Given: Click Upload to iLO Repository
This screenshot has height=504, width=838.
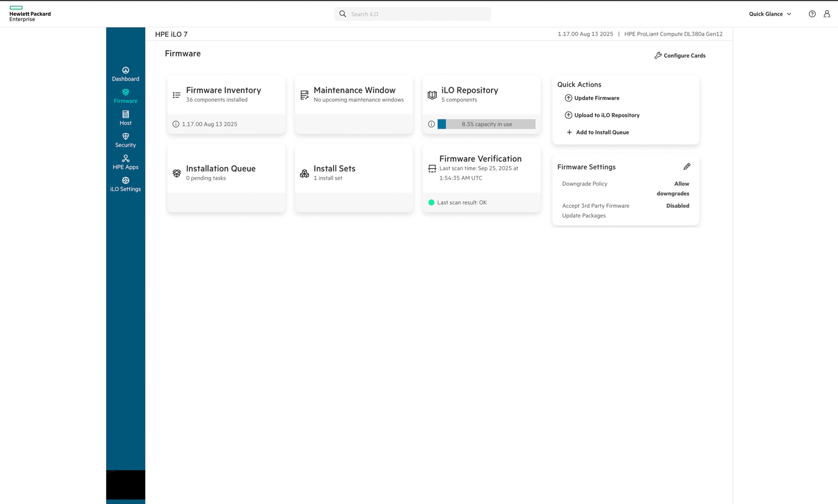Looking at the screenshot, I should tap(606, 115).
